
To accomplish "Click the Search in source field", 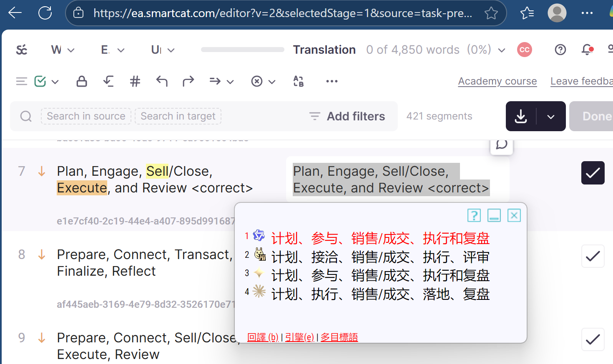I will click(x=86, y=116).
